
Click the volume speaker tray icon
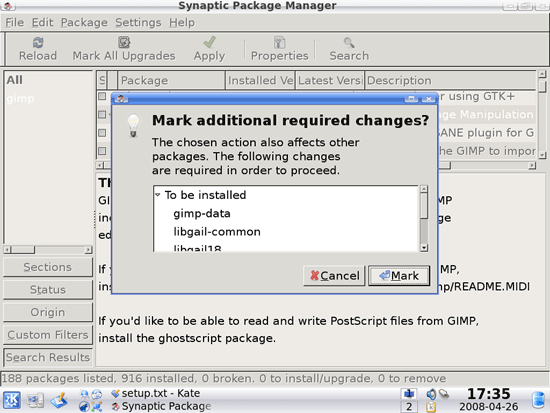coord(431,394)
